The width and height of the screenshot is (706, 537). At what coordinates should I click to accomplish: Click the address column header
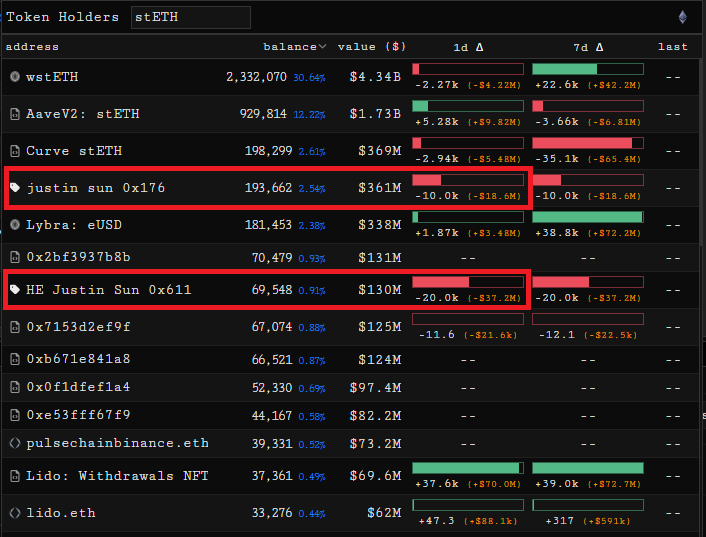point(32,47)
